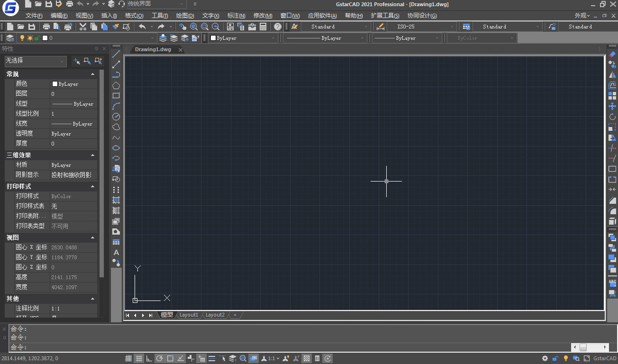Click the Zoom Window icon
This screenshot has width=618, height=364.
click(x=205, y=27)
